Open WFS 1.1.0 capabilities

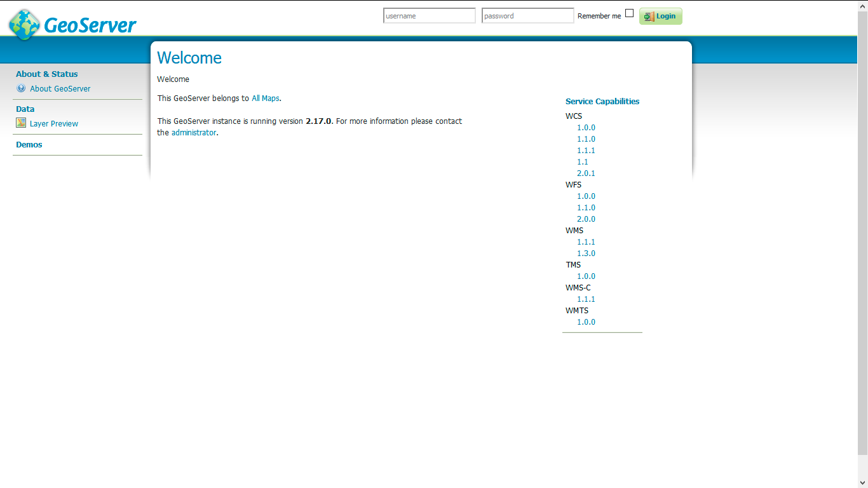point(586,208)
